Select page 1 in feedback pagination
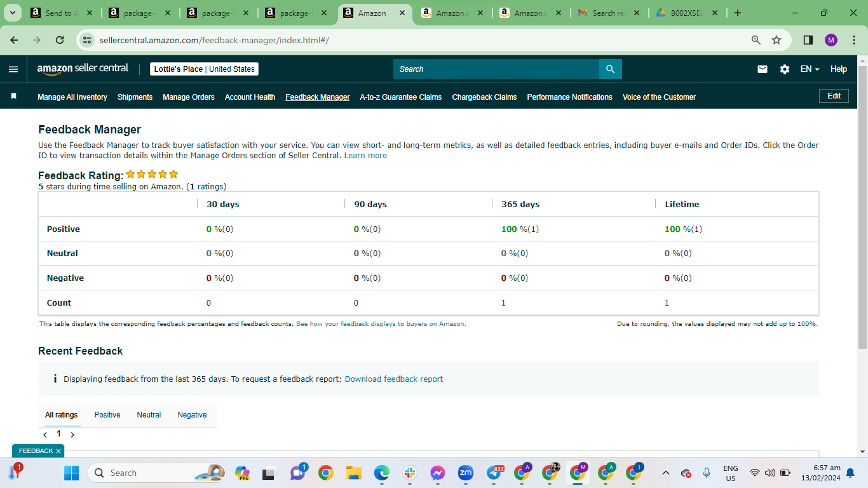868x488 pixels. 59,434
